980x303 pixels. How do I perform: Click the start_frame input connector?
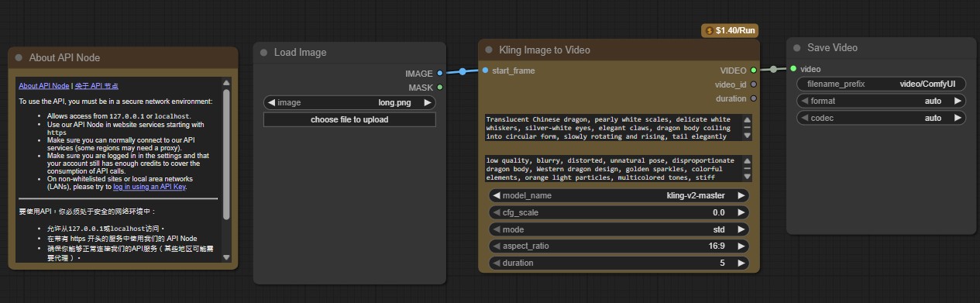point(485,71)
